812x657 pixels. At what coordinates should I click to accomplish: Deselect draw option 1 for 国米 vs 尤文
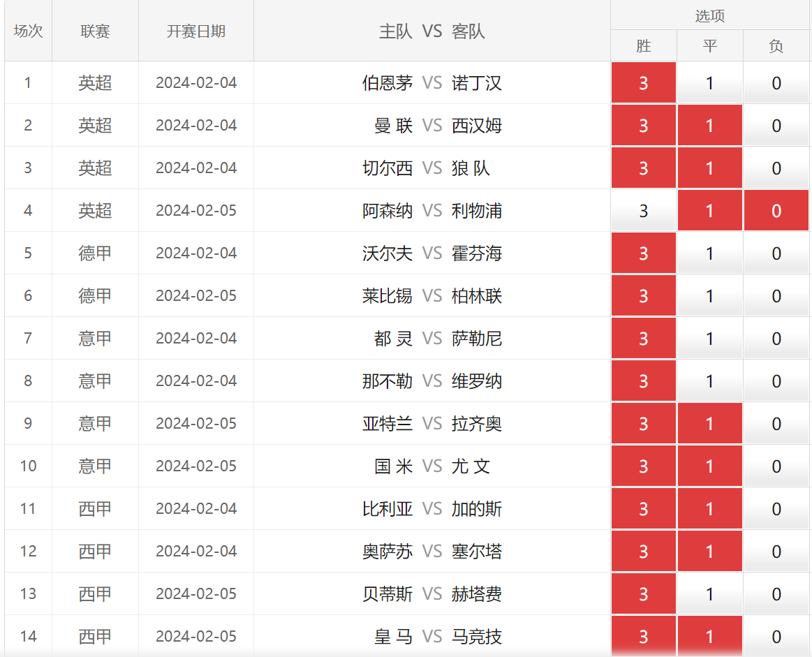709,466
